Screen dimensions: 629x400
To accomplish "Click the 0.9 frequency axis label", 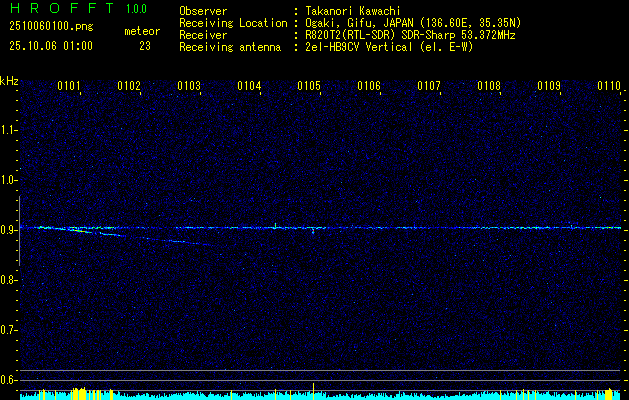I will [9, 230].
